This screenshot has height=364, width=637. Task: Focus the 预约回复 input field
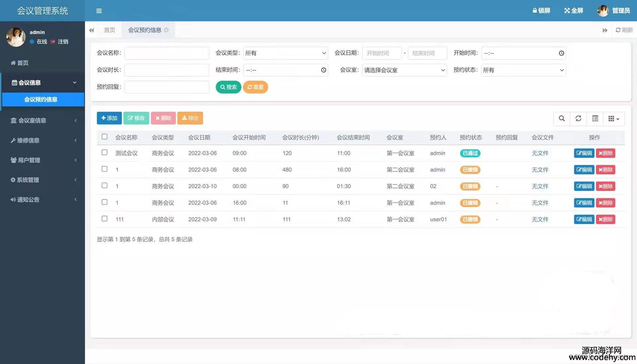(167, 87)
